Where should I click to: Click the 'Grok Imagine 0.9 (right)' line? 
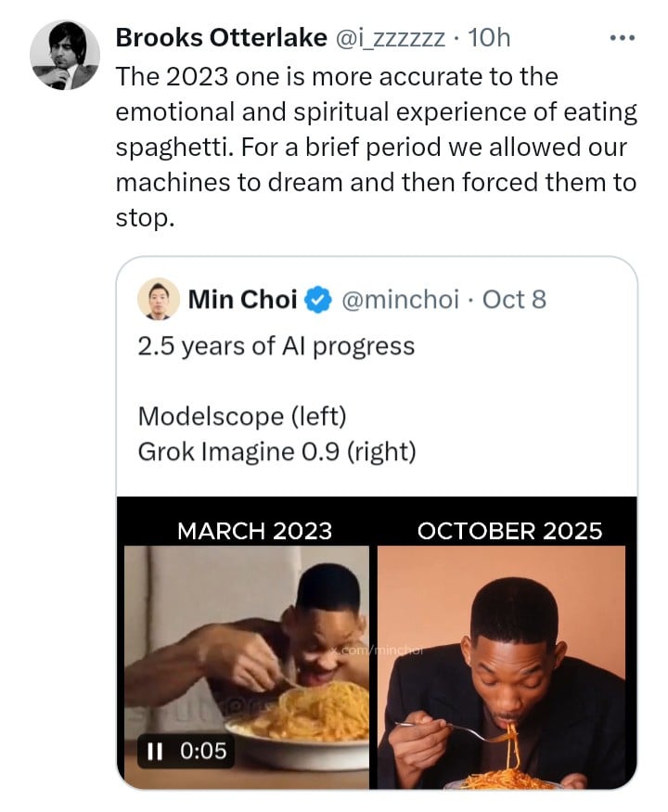277,451
